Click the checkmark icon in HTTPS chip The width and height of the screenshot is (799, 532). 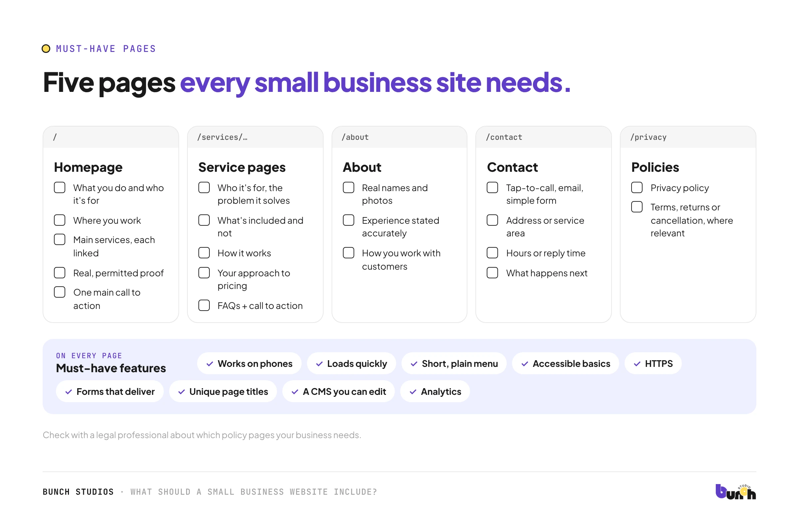coord(637,364)
